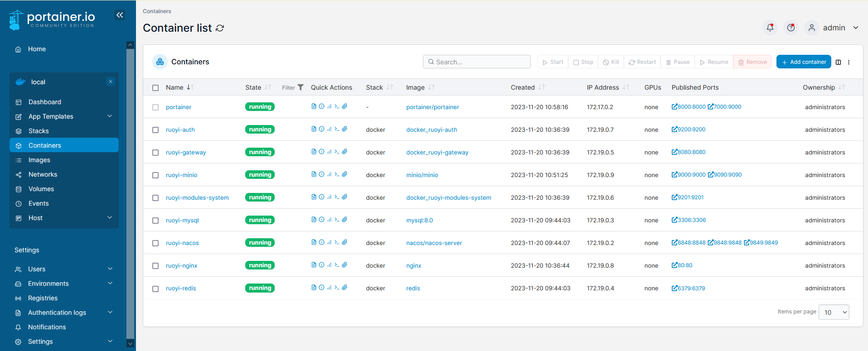
Task: Open the ruoyi-nacos container link
Action: [182, 243]
